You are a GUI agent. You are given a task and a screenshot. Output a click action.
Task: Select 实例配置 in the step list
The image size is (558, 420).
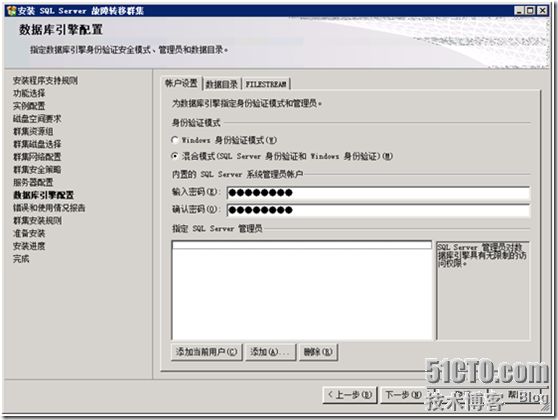pos(29,106)
